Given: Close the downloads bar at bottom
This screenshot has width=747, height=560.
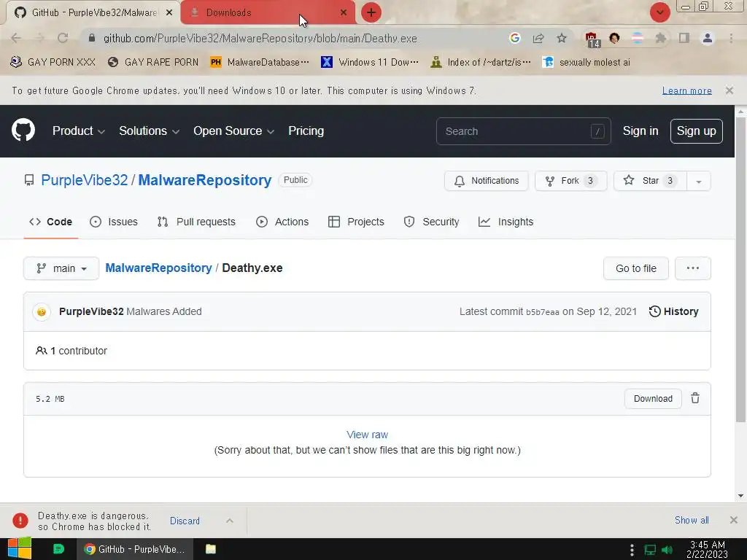Looking at the screenshot, I should (734, 520).
